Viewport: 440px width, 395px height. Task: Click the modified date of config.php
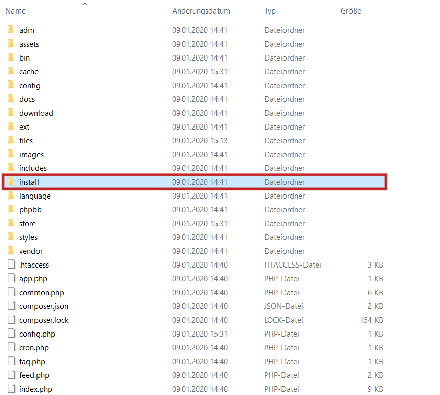click(200, 334)
